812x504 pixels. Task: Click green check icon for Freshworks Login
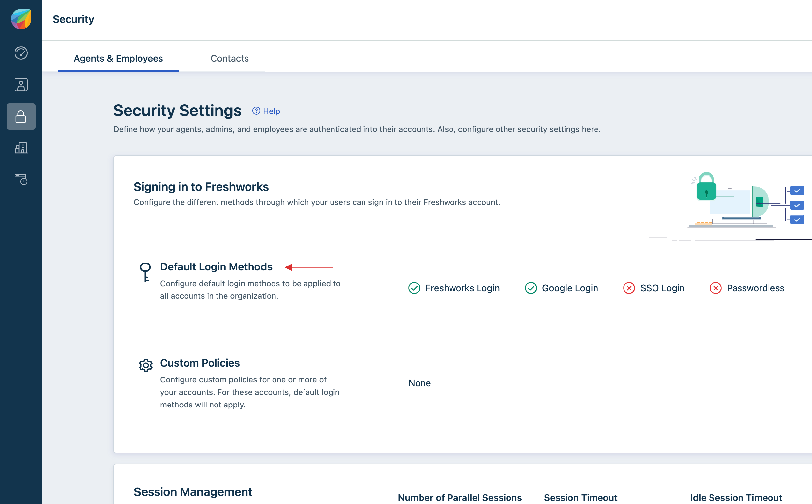[x=414, y=288]
